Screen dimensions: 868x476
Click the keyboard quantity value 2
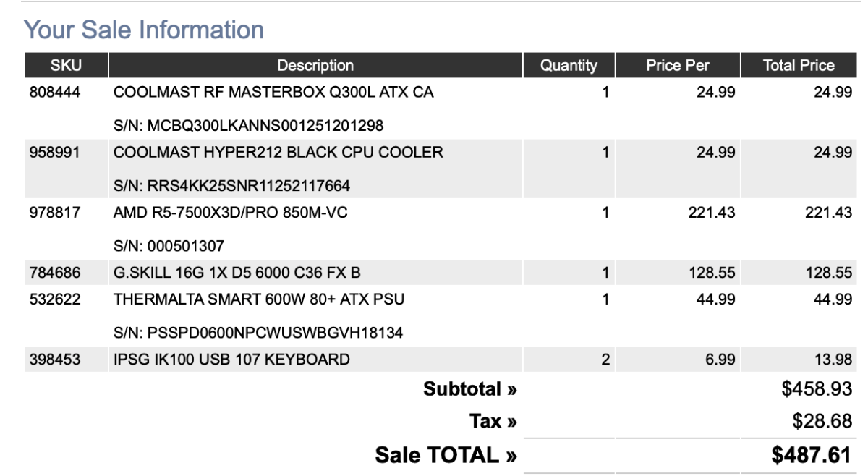(x=606, y=360)
